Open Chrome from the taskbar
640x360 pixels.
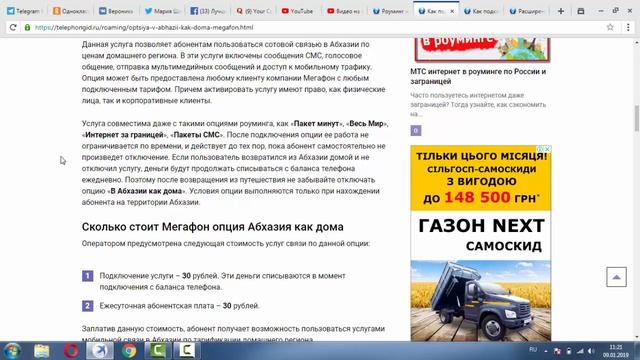(129, 351)
